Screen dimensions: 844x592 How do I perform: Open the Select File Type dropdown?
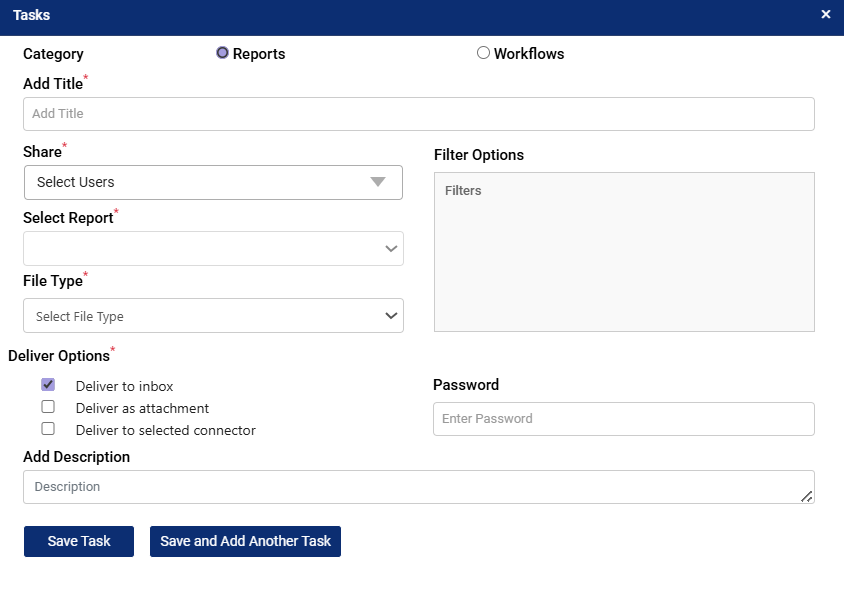tap(200, 316)
